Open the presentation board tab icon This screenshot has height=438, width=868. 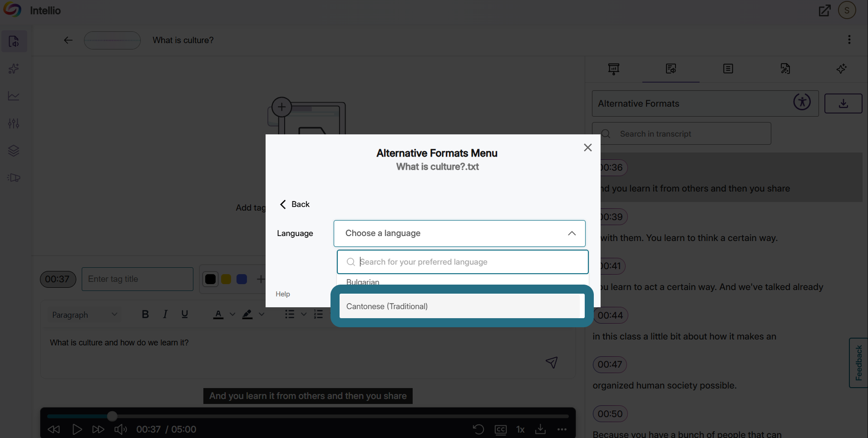pos(613,69)
